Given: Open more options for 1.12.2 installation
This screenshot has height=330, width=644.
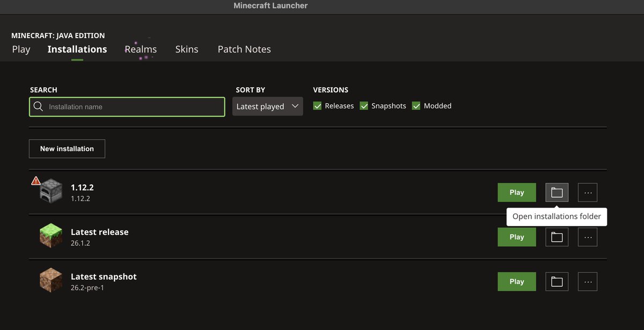Looking at the screenshot, I should [588, 192].
